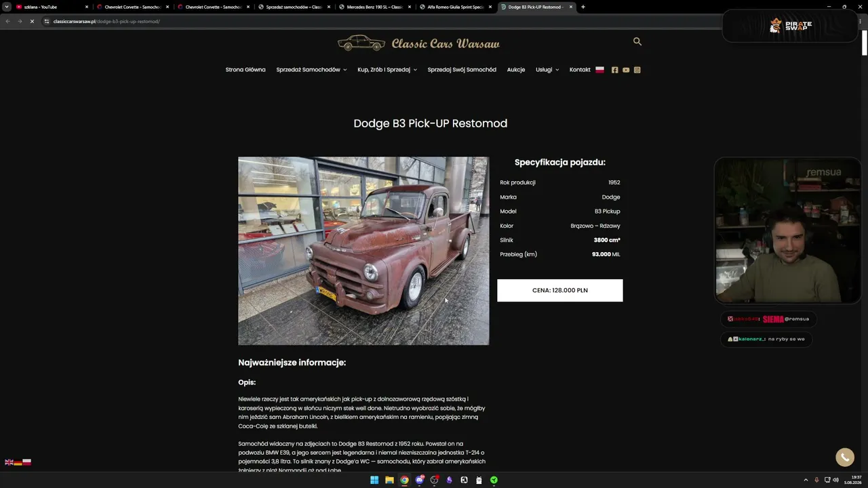Open the Instagram icon in the navigation bar

tap(637, 70)
